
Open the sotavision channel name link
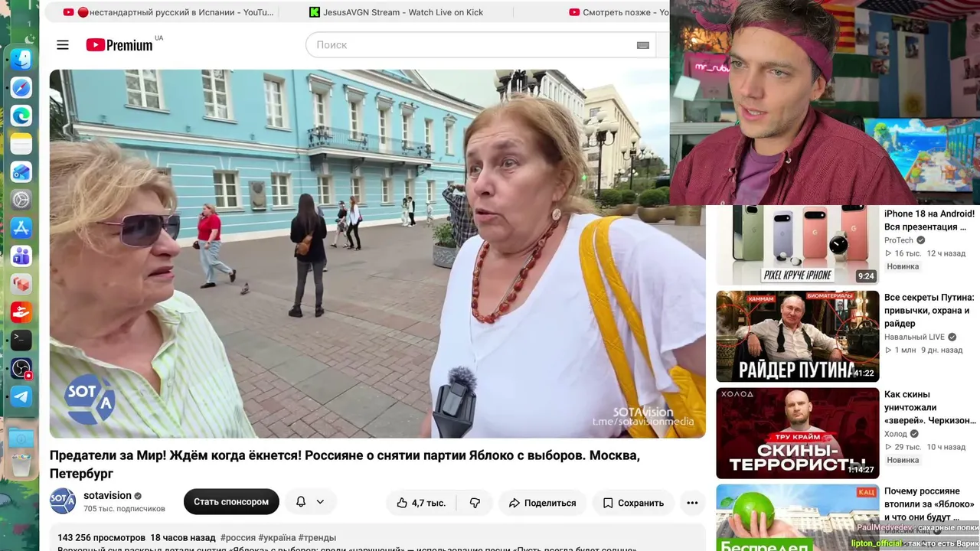(107, 495)
